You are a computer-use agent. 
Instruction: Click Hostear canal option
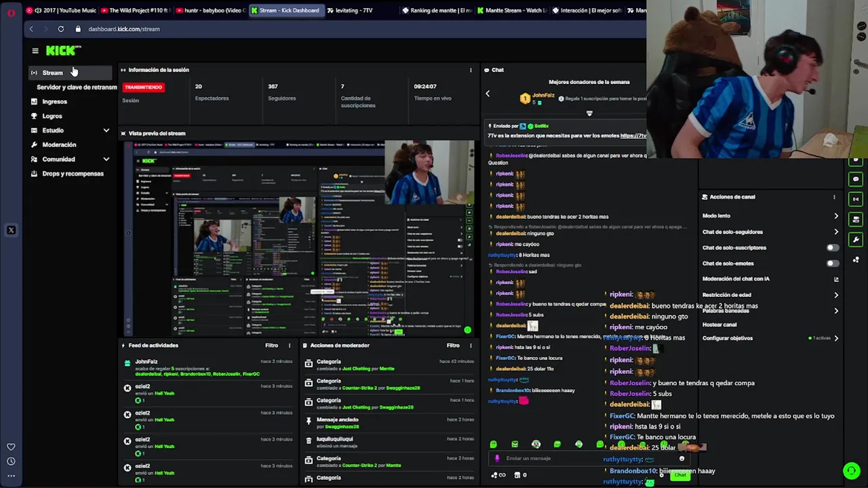[719, 325]
